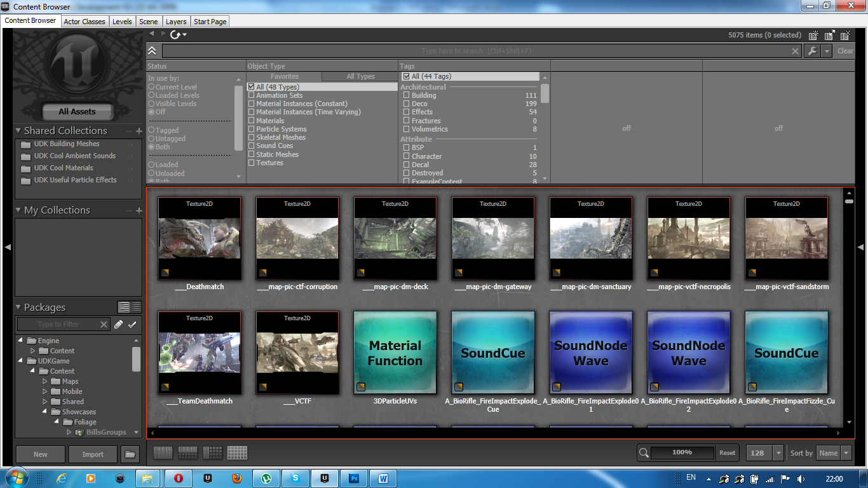The height and width of the screenshot is (488, 868).
Task: Click the 100% thumbnail zoom slider
Action: (x=682, y=452)
